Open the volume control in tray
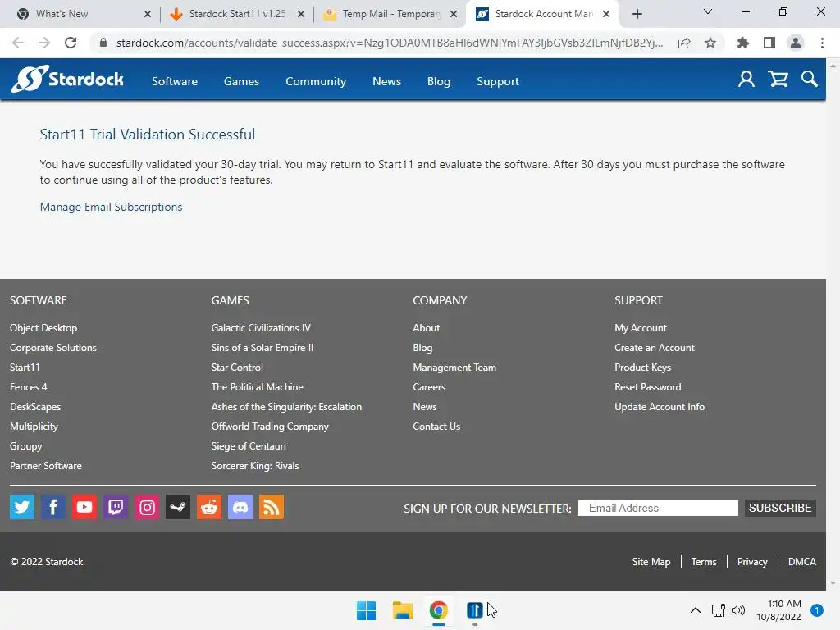 click(x=738, y=610)
